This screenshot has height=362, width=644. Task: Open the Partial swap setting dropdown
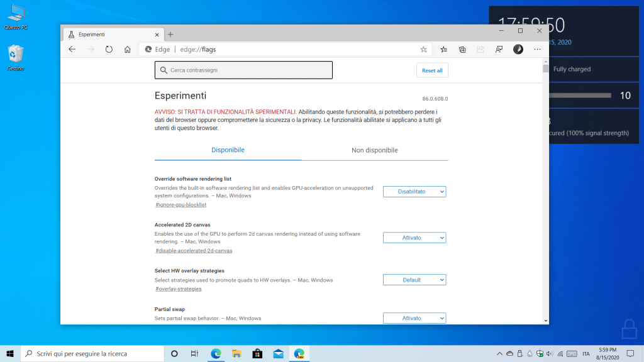[x=414, y=318]
